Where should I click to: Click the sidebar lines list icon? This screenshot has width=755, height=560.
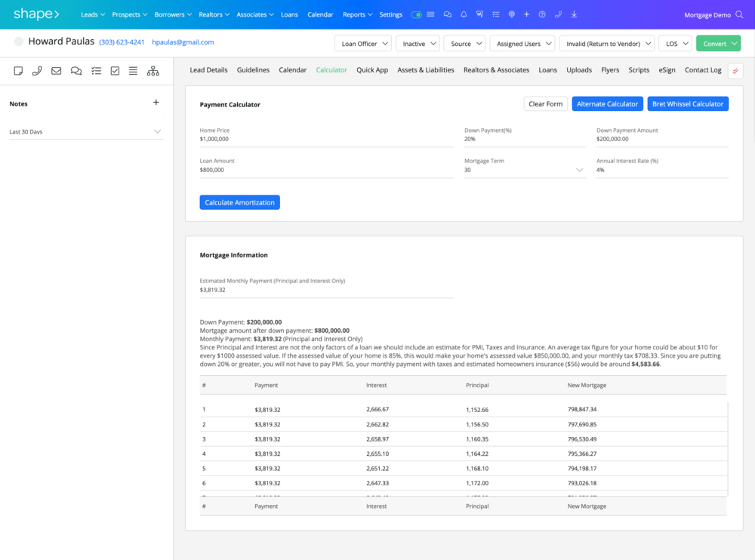pos(134,71)
